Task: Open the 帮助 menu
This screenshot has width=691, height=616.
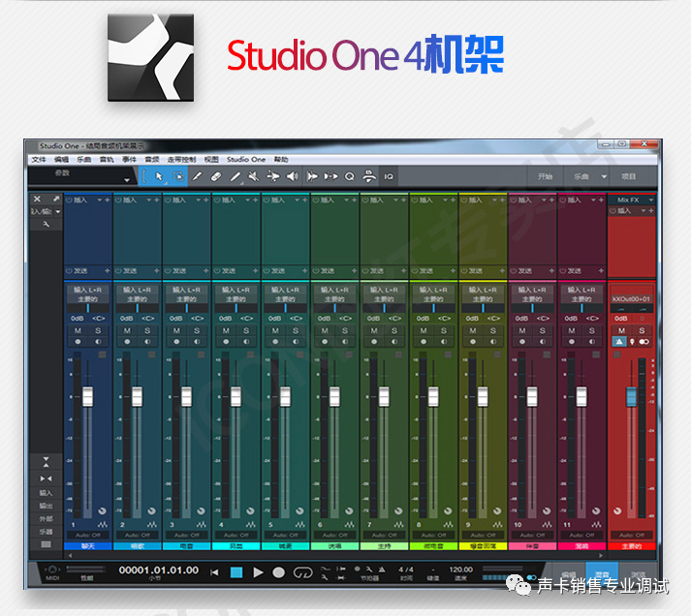Action: pos(281,160)
